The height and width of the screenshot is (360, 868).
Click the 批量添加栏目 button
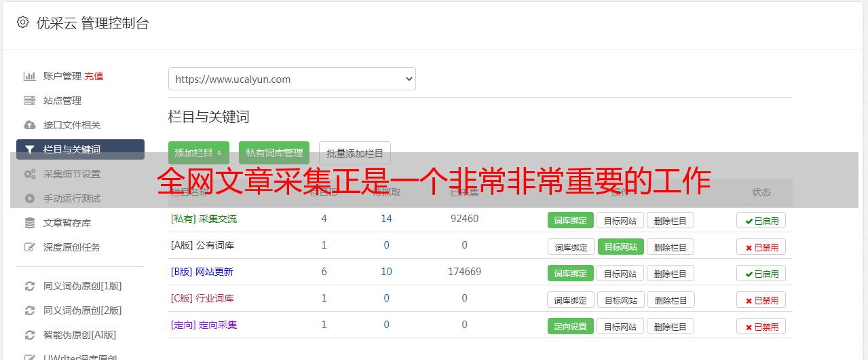[x=355, y=153]
